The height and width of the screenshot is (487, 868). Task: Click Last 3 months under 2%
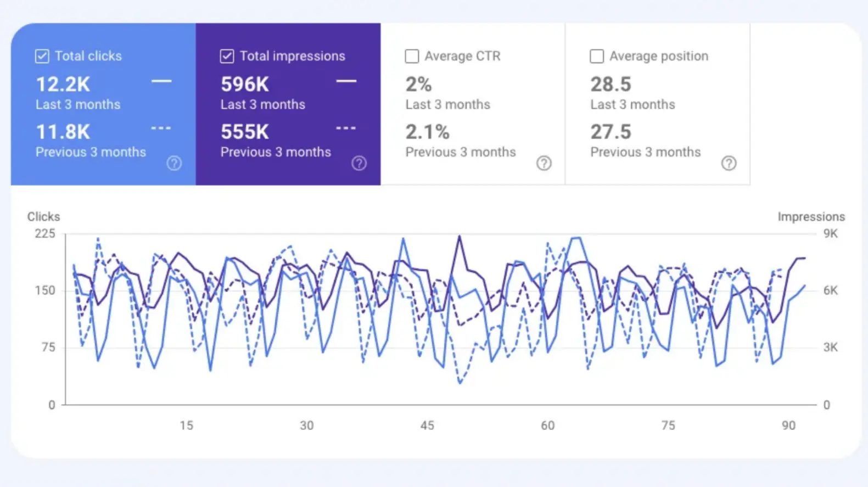pos(448,105)
